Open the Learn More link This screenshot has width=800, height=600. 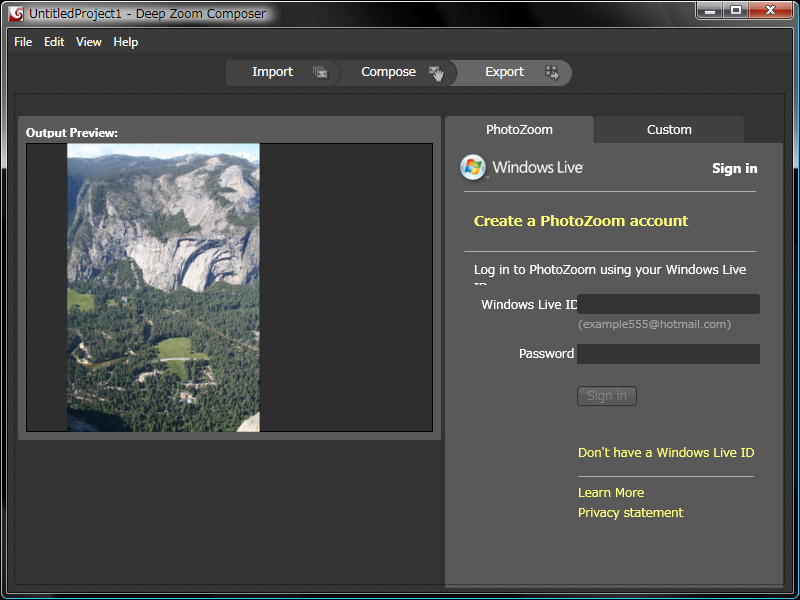pyautogui.click(x=611, y=493)
